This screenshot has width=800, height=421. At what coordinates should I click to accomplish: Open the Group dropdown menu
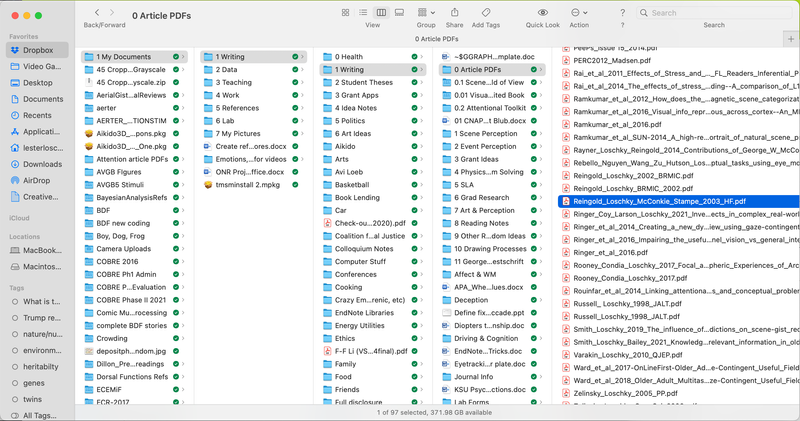coord(428,13)
